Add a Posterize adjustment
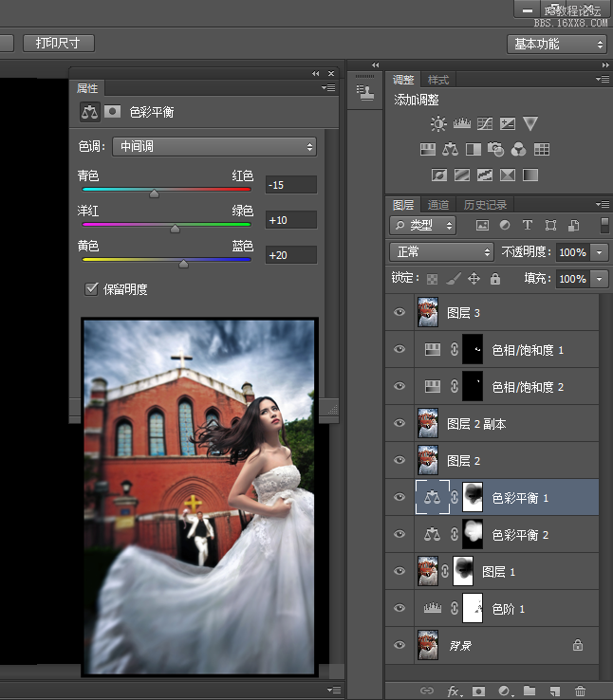This screenshot has width=613, height=700. 461,175
